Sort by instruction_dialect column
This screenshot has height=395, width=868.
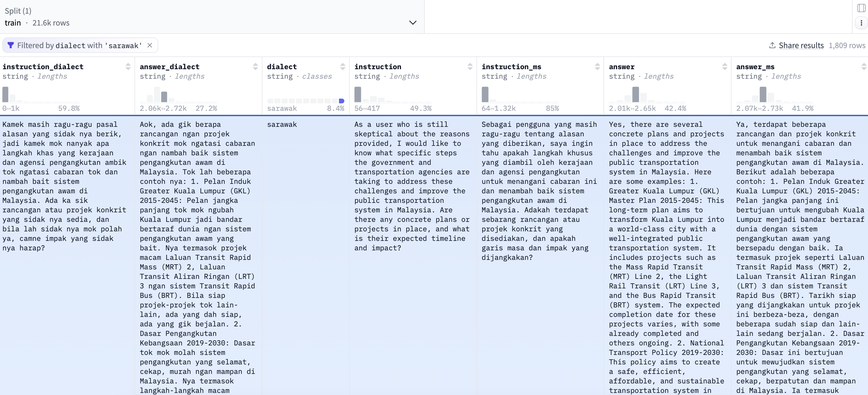[x=128, y=67]
